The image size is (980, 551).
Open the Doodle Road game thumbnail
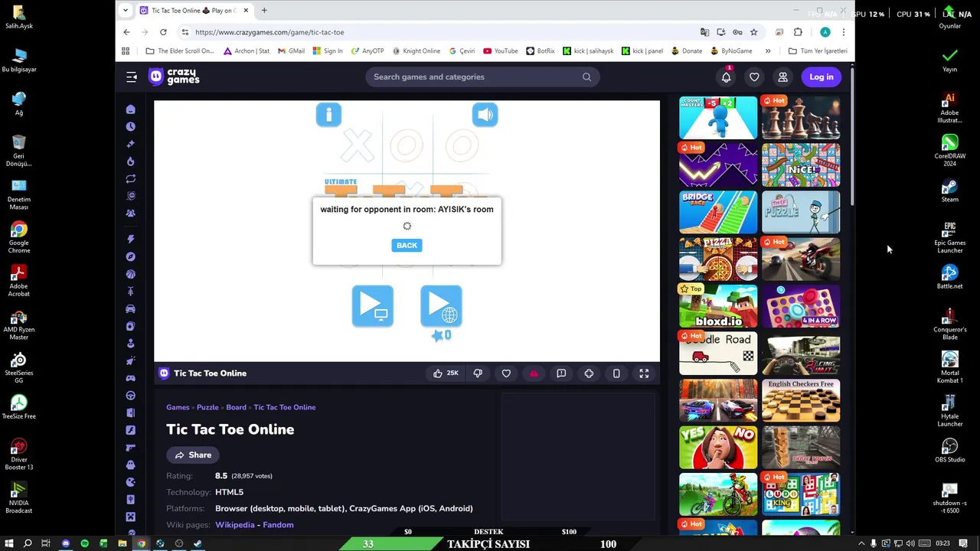pos(718,353)
